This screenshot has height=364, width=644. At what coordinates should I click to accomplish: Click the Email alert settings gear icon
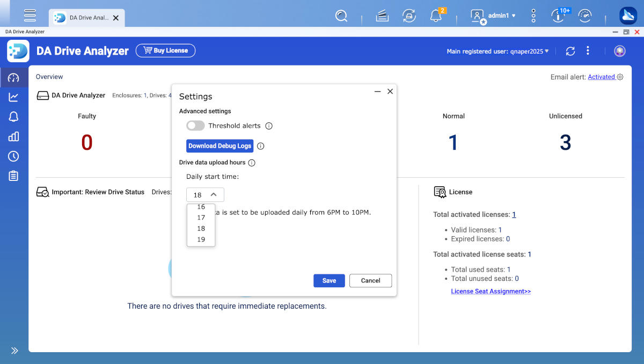[620, 77]
